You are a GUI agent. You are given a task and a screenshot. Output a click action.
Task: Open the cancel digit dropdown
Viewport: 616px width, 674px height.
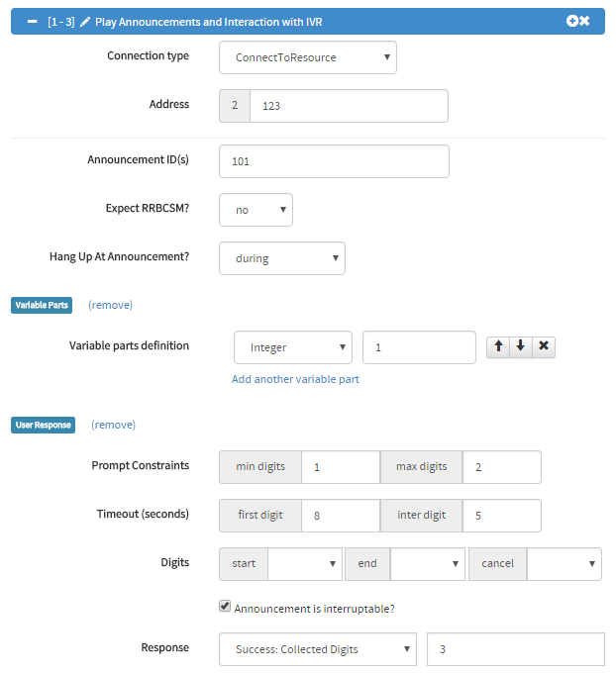pos(564,564)
